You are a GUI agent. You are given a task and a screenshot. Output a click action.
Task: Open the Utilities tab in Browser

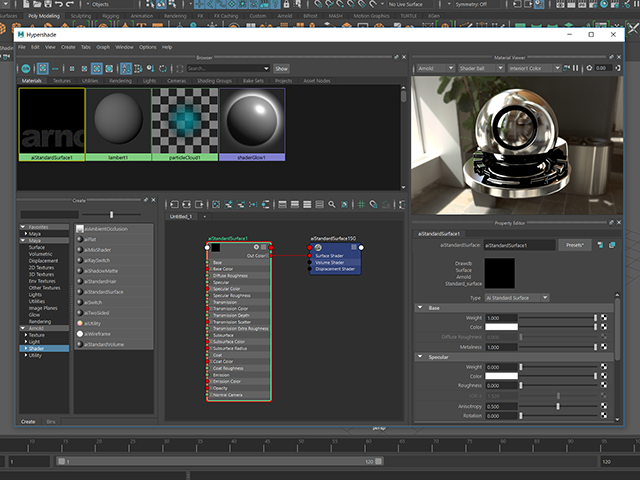(x=90, y=81)
